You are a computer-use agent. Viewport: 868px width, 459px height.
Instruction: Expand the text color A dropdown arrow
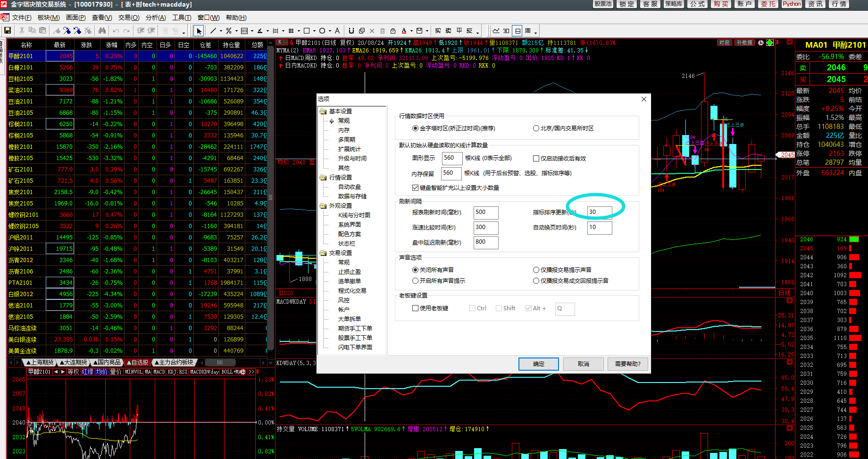411,31
